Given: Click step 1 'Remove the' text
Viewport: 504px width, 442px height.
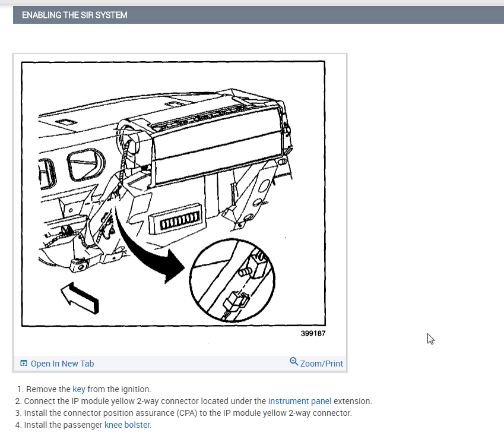Looking at the screenshot, I should pyautogui.click(x=48, y=389).
